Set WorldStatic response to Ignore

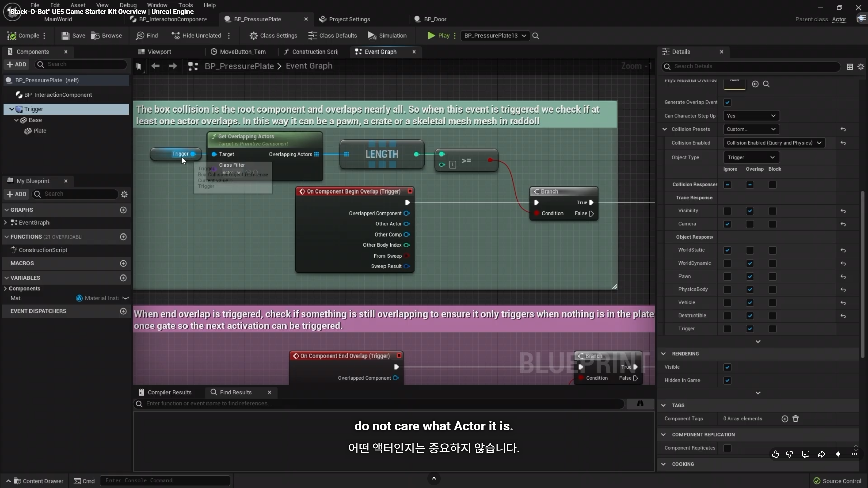tap(727, 250)
